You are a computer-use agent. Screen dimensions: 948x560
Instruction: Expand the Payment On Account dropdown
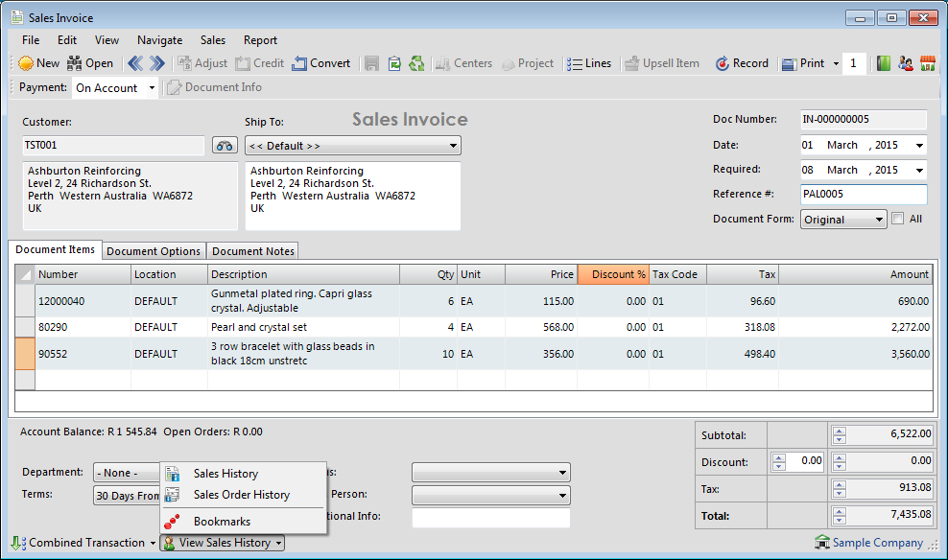[x=152, y=88]
